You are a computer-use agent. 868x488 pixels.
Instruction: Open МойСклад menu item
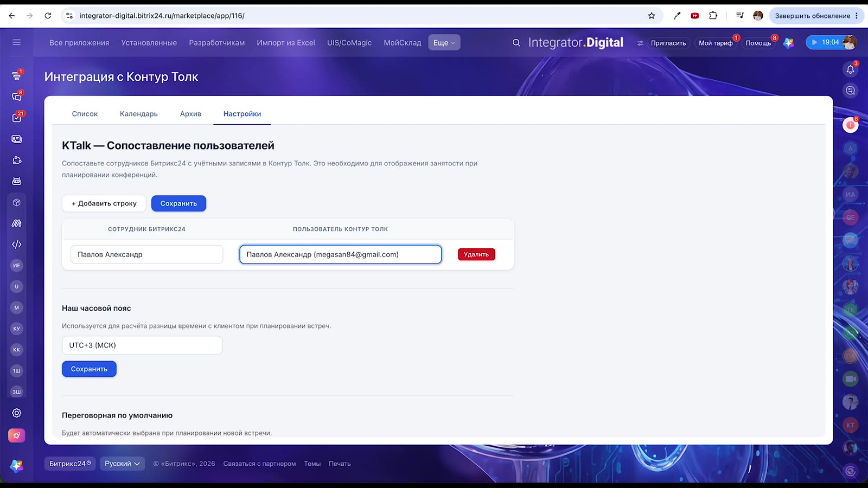(x=403, y=43)
